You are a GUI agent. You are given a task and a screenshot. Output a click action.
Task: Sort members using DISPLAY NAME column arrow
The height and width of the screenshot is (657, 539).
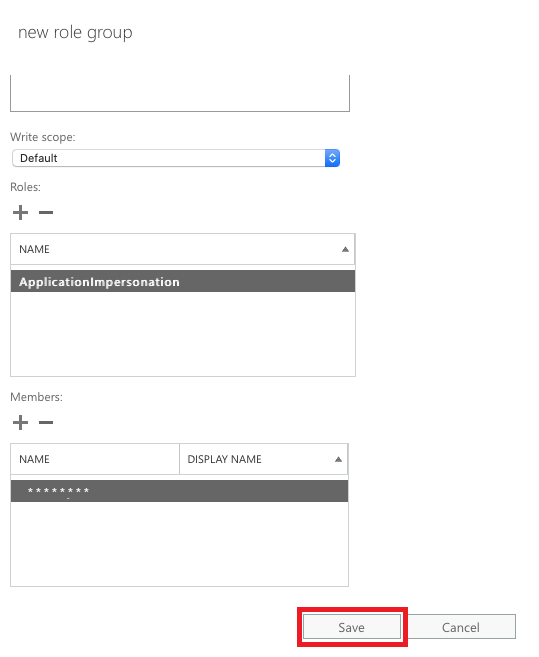338,459
